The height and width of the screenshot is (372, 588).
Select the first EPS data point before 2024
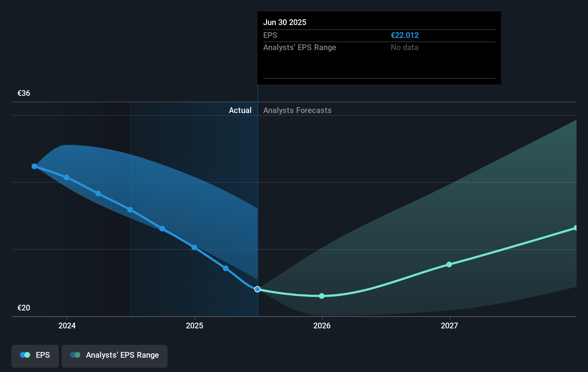tap(34, 166)
